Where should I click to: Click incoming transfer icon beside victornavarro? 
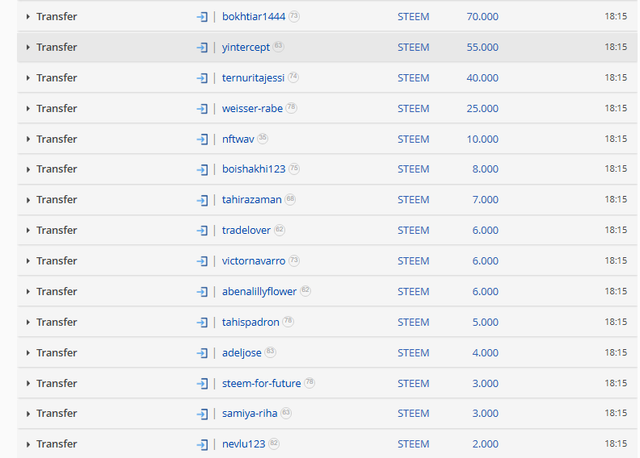coord(202,261)
